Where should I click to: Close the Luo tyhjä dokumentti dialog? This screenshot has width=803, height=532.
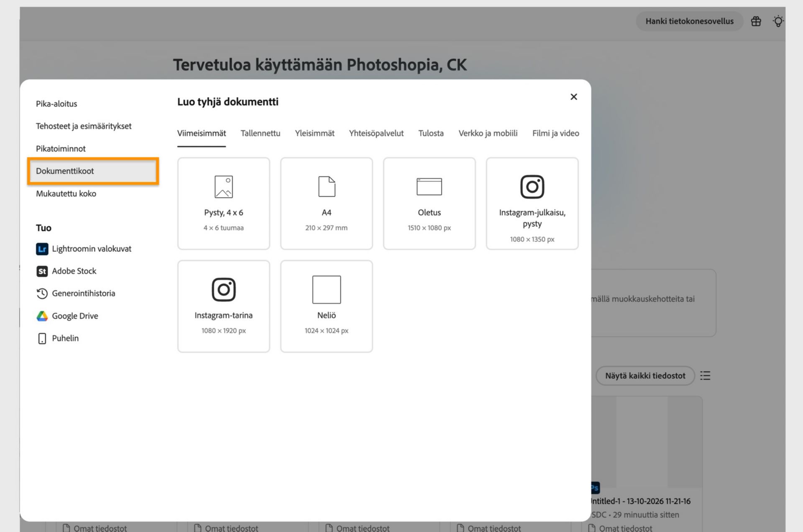click(x=574, y=97)
